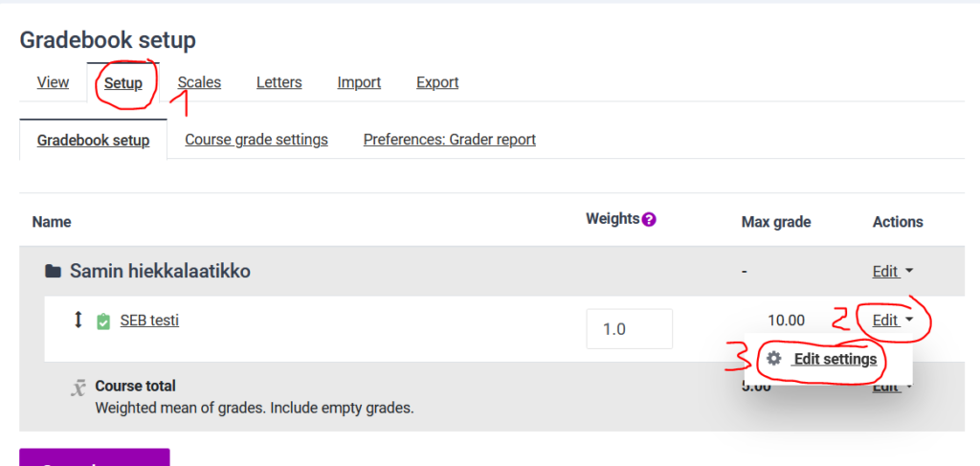Switch to the View tab
Viewport: 980px width, 466px height.
54,82
